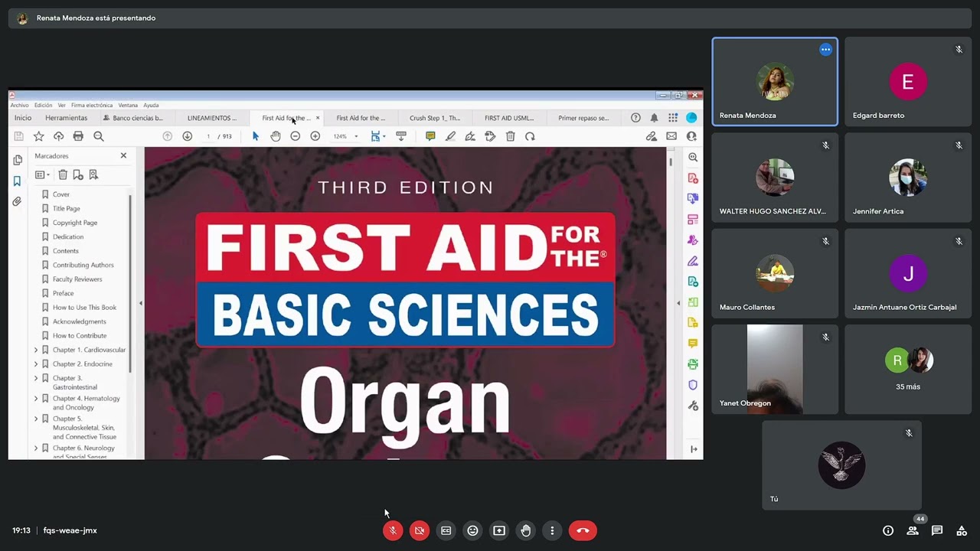Click the '35 más' participants tile
The height and width of the screenshot is (551, 980).
click(x=908, y=370)
